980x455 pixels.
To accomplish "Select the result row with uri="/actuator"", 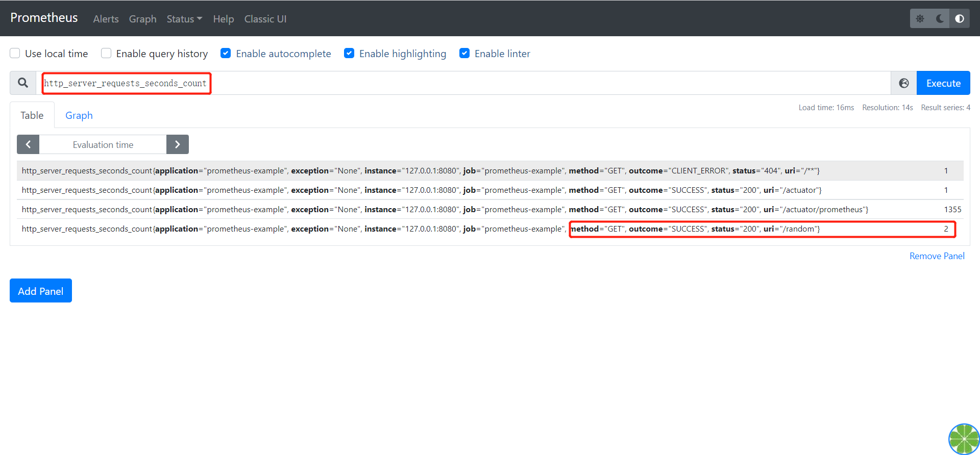I will (490, 190).
